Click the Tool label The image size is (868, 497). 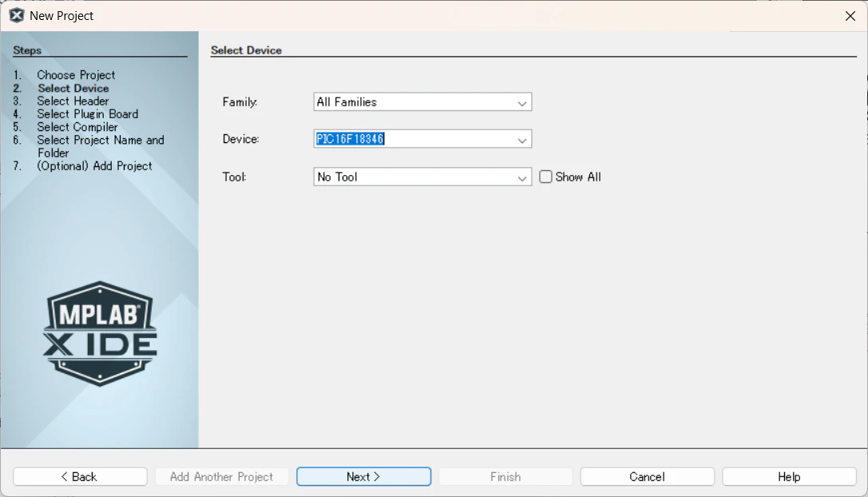point(234,177)
